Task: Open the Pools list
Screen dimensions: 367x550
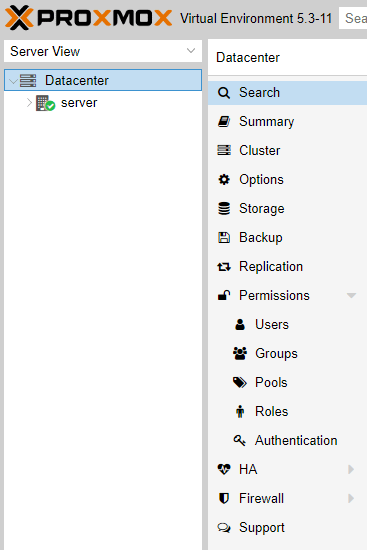Action: tap(287, 382)
